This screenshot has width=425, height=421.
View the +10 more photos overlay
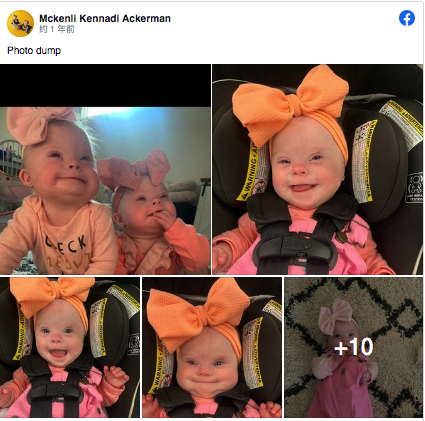[353, 347]
